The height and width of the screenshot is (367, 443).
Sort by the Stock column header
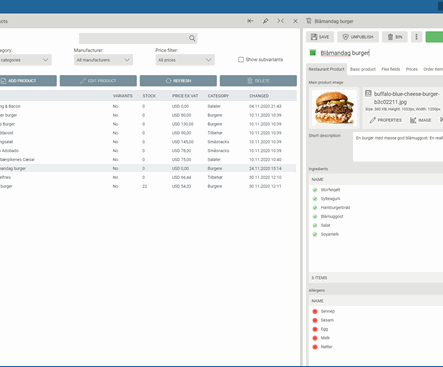149,96
